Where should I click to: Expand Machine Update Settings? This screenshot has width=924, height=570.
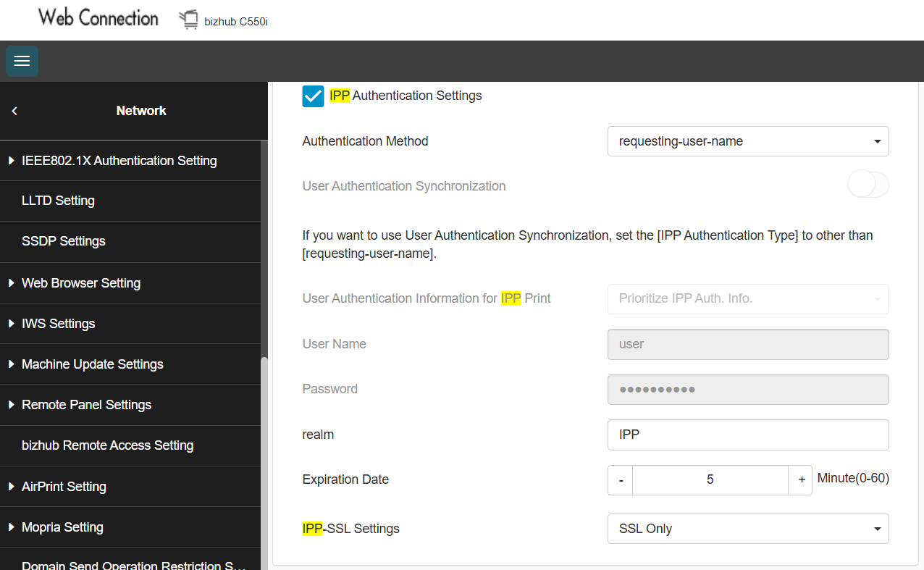(92, 364)
